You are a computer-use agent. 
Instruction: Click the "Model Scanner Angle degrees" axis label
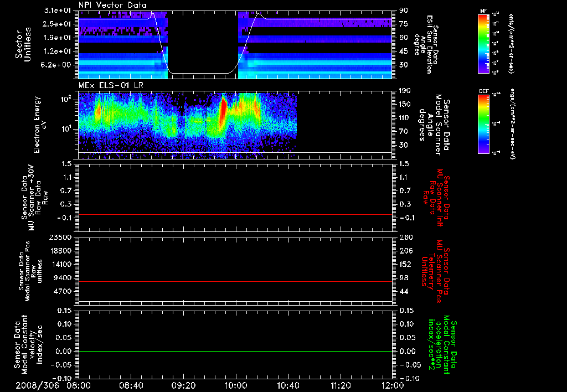[435, 125]
